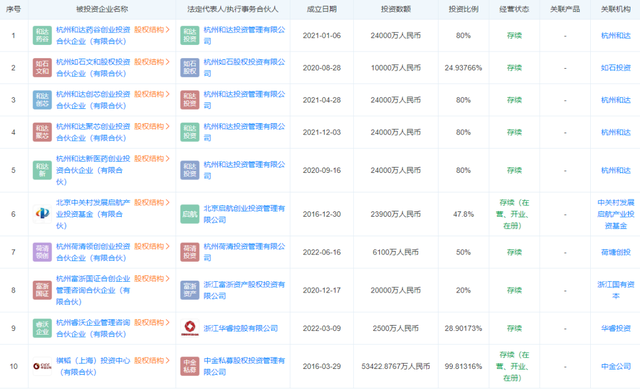The width and height of the screenshot is (640, 389).
Task: Click the 荷清领创 logo icon in row 7
Action: click(x=42, y=252)
